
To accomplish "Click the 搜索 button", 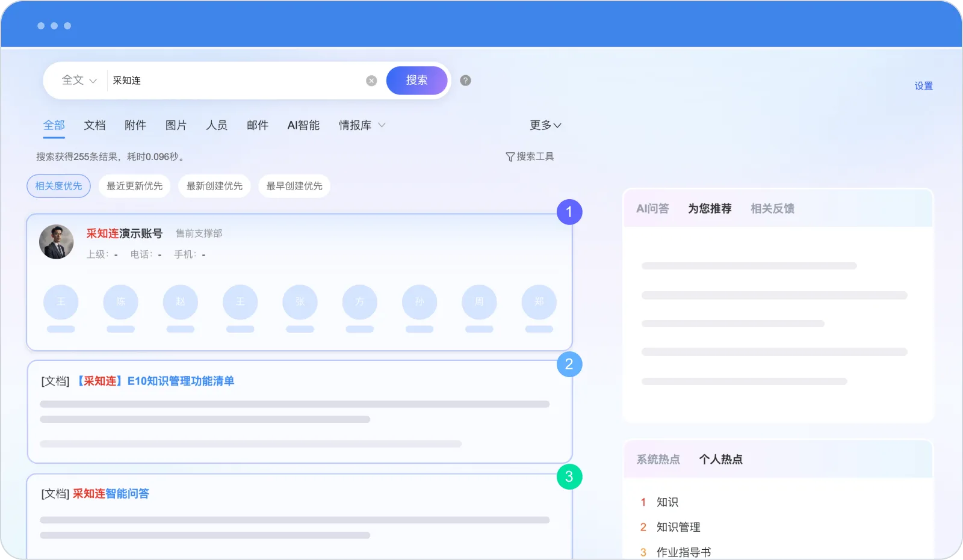I will click(x=416, y=81).
